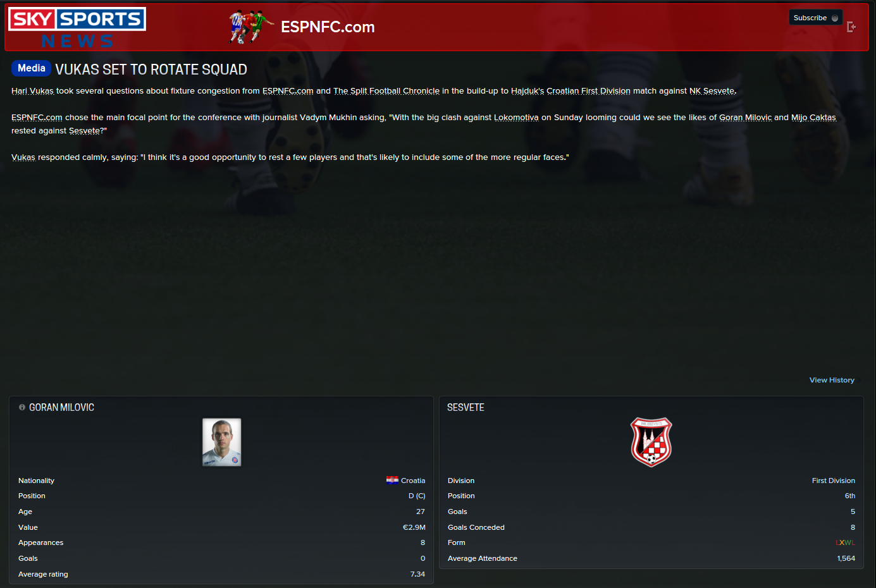This screenshot has width=876, height=588.
Task: Click the ESPNFC.com header title
Action: [328, 27]
